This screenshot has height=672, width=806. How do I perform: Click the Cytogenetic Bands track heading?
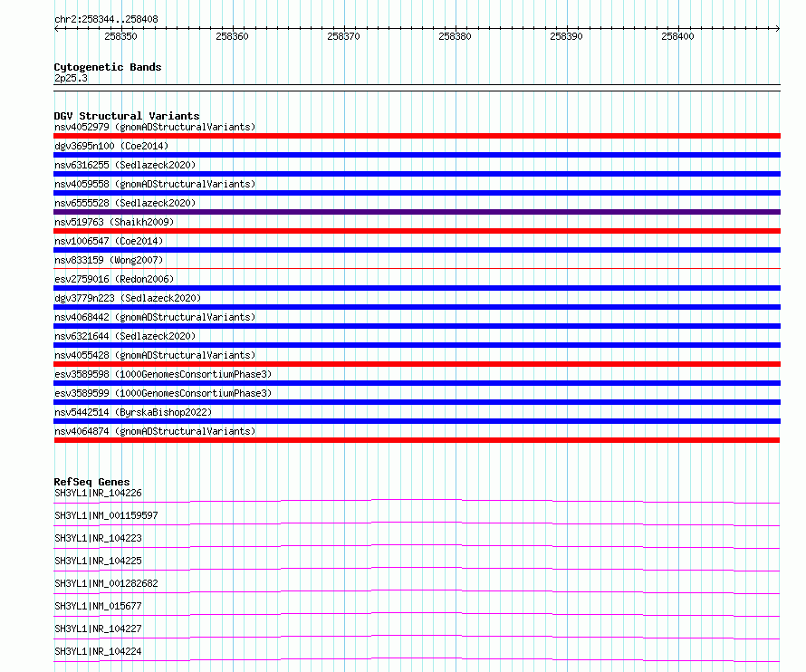click(x=108, y=67)
